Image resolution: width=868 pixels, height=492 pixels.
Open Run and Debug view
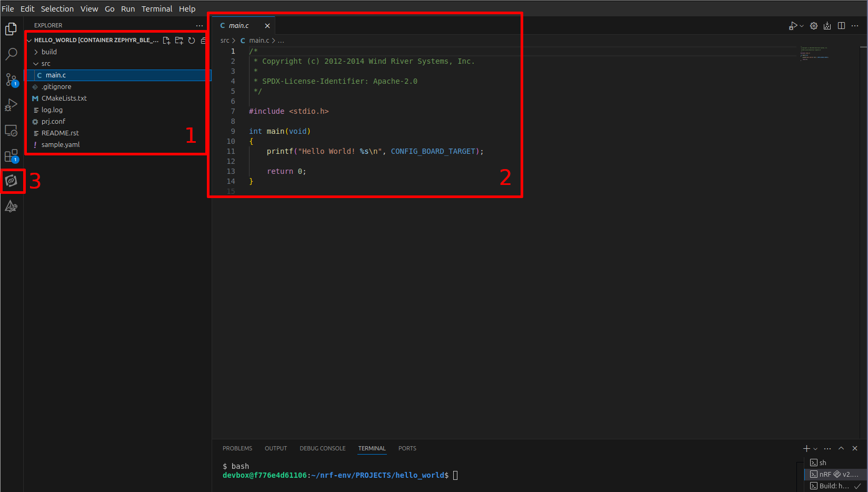pos(11,105)
